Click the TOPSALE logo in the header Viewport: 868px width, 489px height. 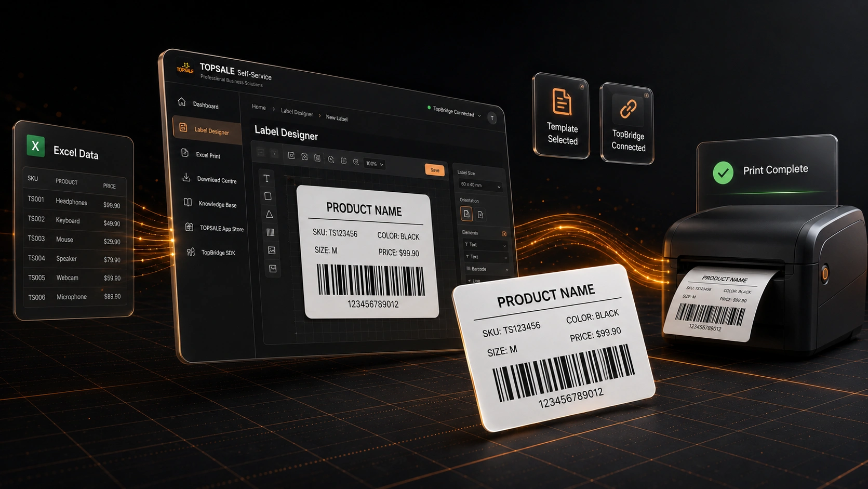185,68
